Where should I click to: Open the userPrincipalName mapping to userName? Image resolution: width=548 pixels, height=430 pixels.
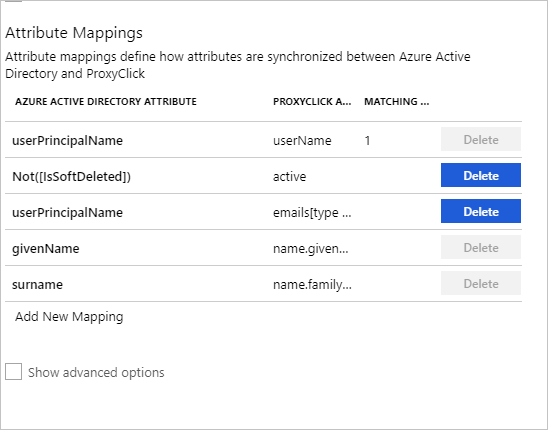tap(67, 141)
